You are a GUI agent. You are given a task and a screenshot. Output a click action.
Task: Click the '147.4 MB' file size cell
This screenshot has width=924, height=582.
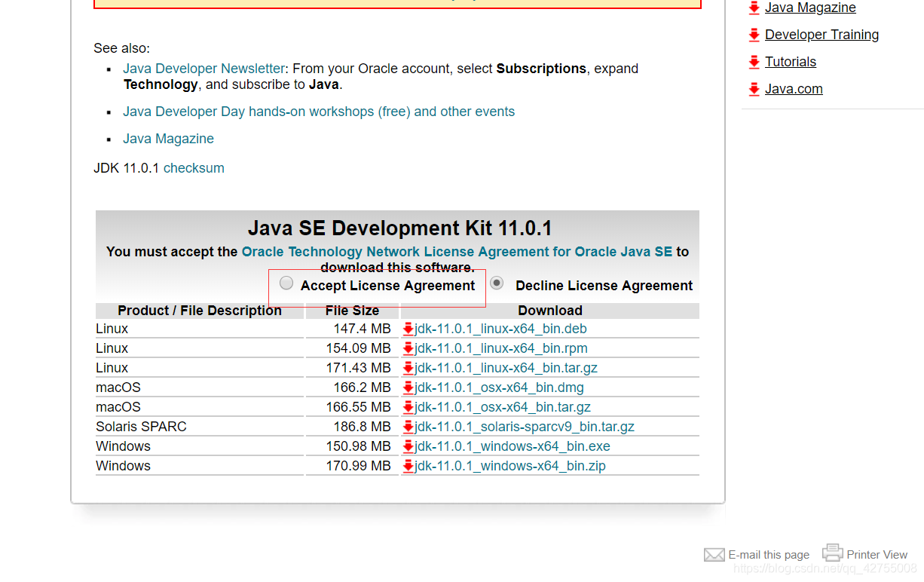[352, 329]
